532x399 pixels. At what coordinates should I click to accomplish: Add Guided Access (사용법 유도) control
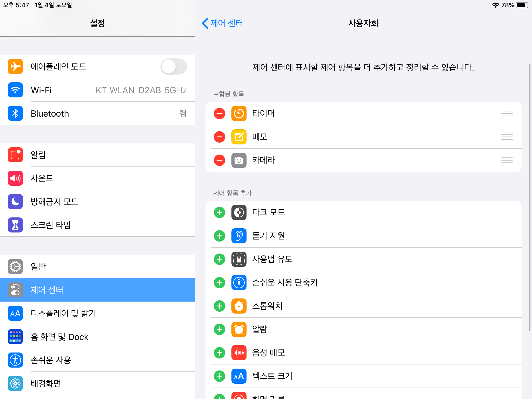220,259
